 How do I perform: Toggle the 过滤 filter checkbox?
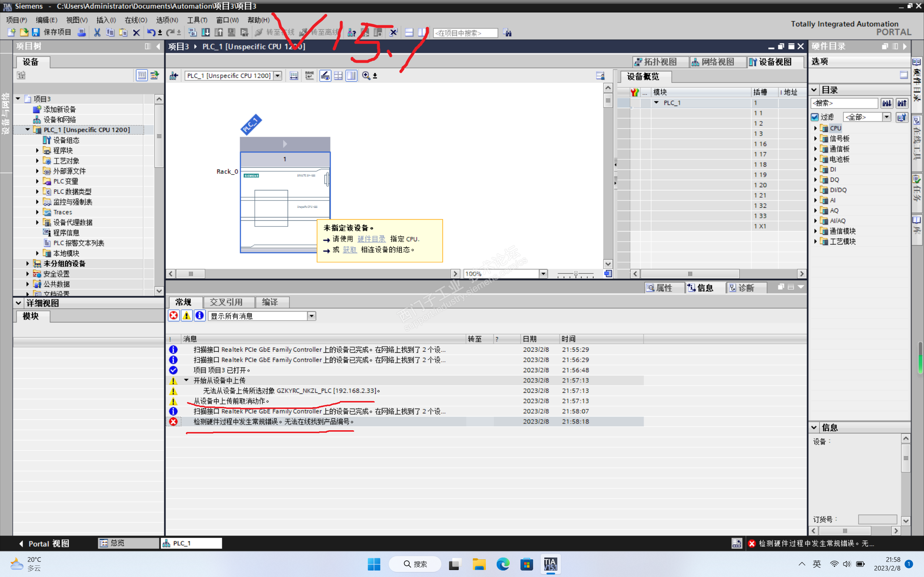(815, 117)
